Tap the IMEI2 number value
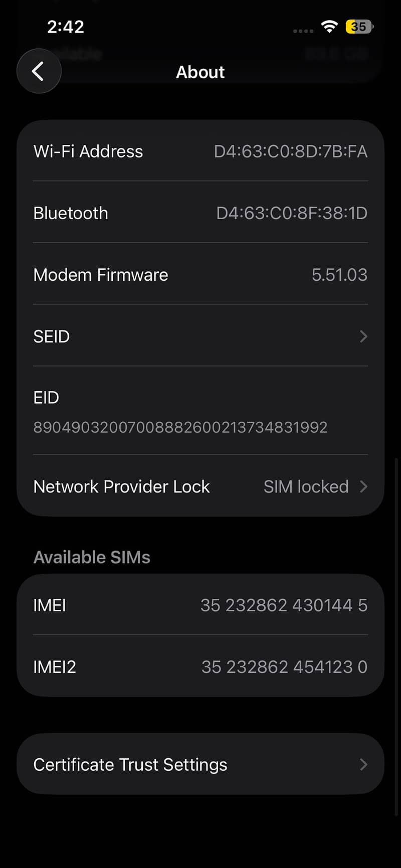Image resolution: width=401 pixels, height=868 pixels. [285, 667]
